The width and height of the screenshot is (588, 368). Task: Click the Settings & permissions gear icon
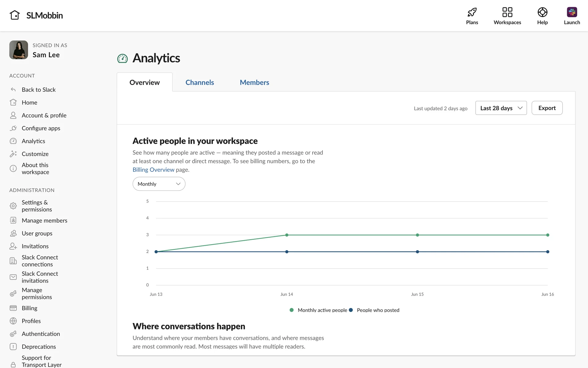click(13, 206)
